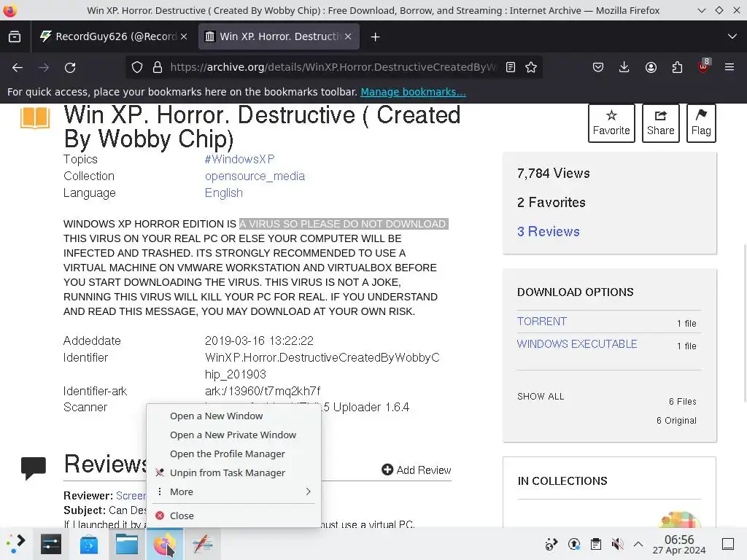Expand the hidden tray icons arrow
747x560 pixels.
[x=638, y=544]
